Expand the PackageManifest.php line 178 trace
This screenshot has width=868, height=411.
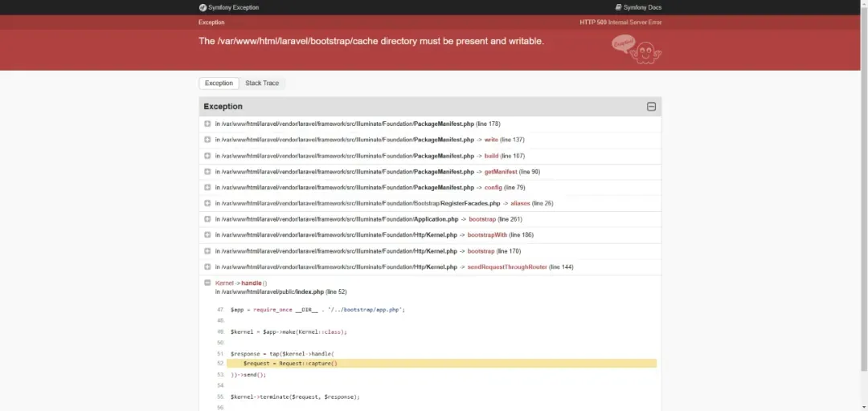(x=207, y=124)
